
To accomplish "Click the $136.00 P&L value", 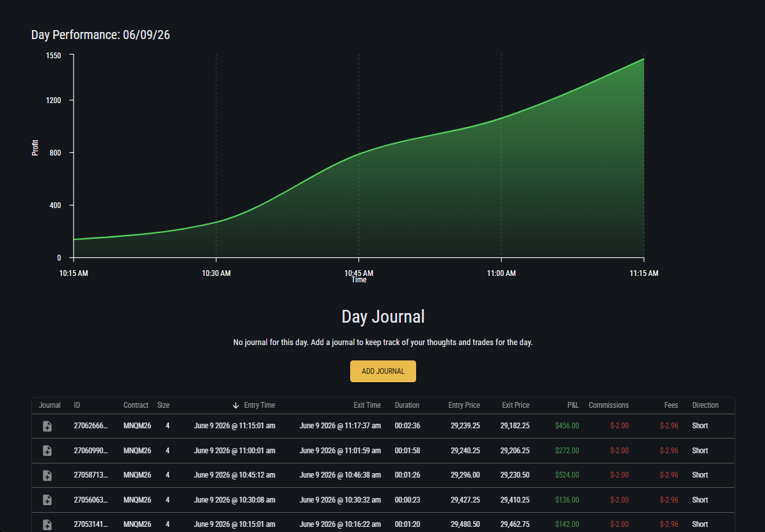I will 567,500.
